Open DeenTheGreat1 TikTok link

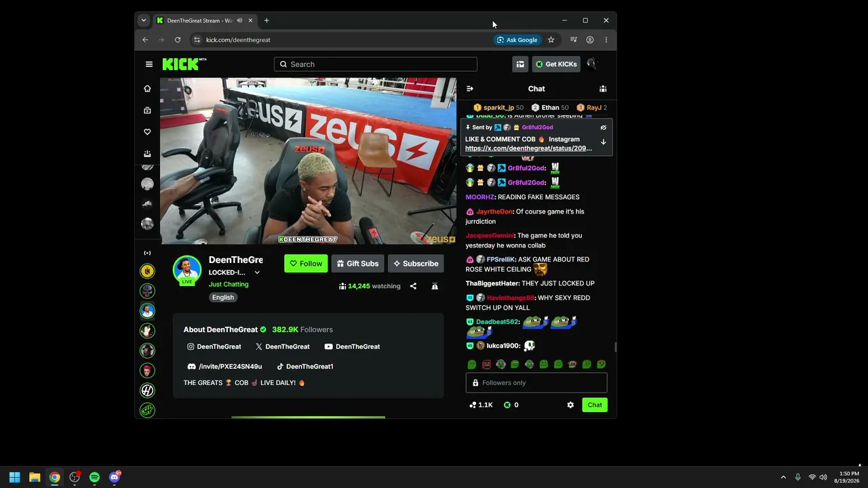pyautogui.click(x=305, y=367)
